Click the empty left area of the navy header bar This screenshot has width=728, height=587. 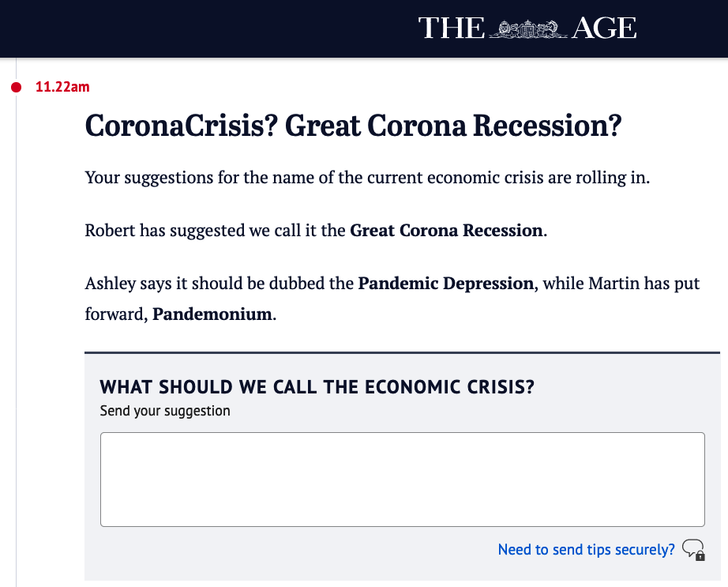pos(158,28)
